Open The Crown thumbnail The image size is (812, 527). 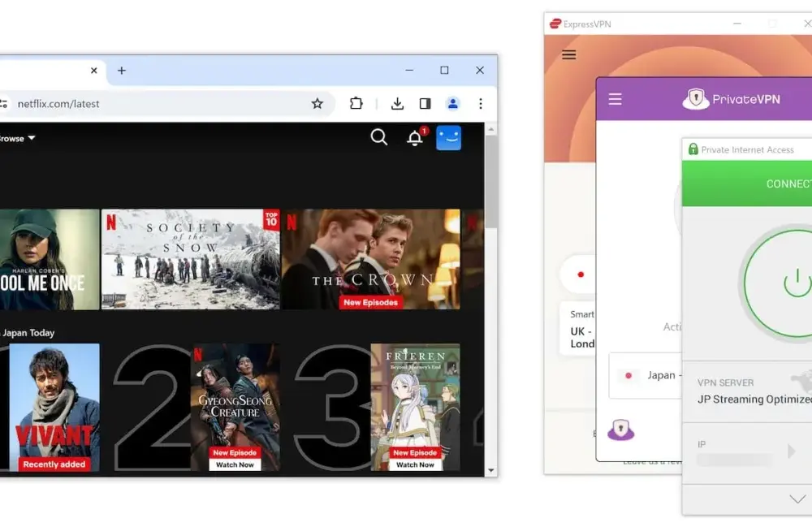[371, 259]
